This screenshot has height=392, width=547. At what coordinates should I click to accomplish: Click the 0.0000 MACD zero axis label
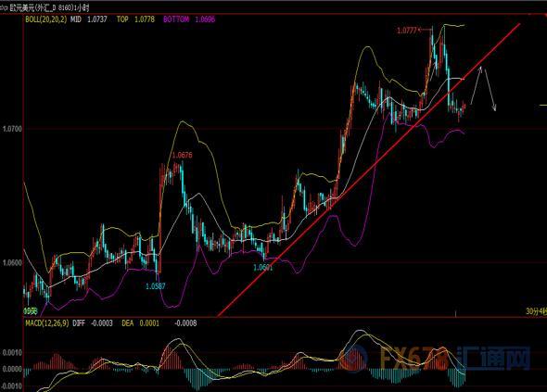[x=12, y=369]
